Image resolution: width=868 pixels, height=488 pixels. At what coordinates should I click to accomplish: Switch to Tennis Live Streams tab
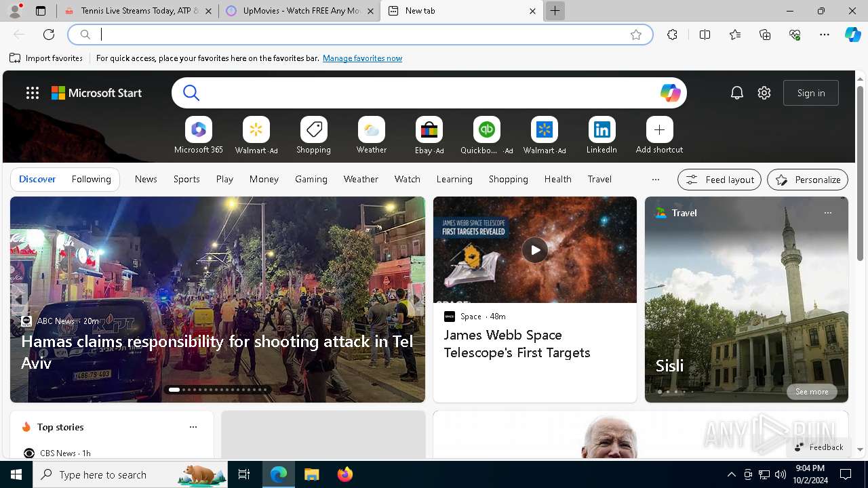[x=139, y=11]
